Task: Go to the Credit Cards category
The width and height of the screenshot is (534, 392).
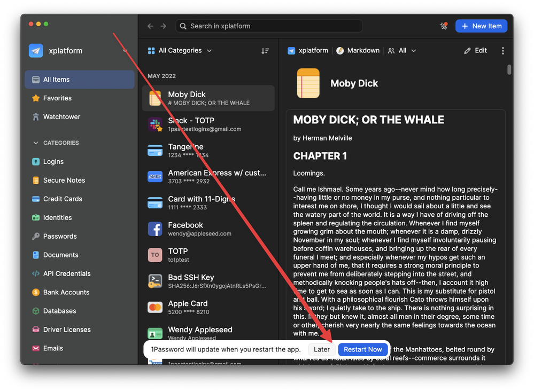Action: tap(63, 199)
